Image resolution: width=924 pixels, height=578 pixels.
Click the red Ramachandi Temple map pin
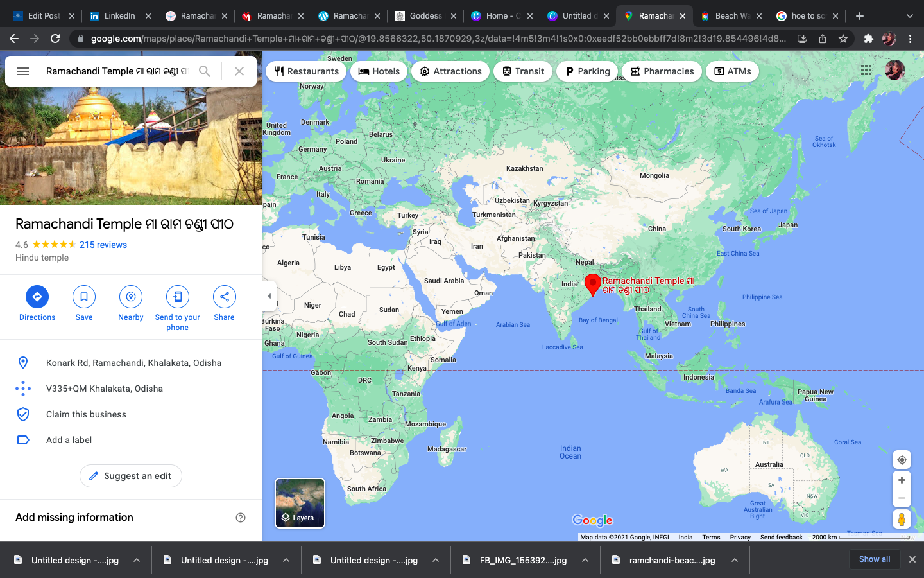[593, 285]
